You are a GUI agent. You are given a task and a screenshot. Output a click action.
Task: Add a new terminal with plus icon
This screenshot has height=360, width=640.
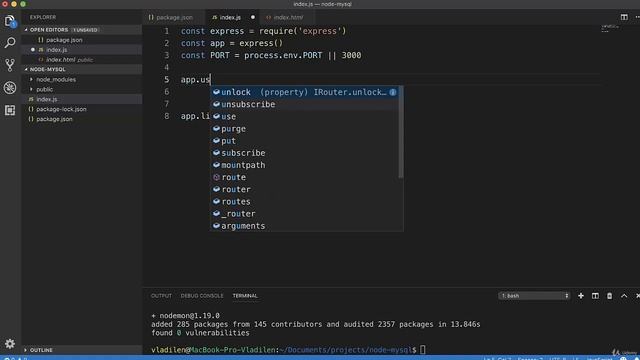tap(581, 296)
